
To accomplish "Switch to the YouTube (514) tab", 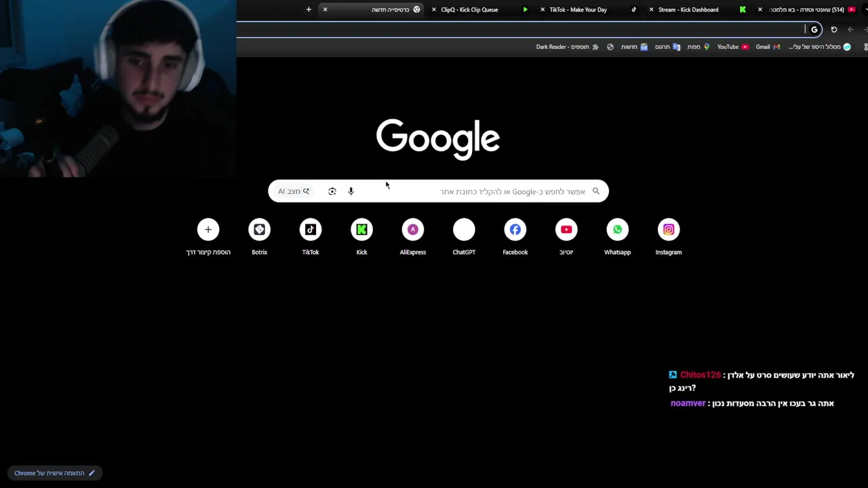I will coord(808,9).
